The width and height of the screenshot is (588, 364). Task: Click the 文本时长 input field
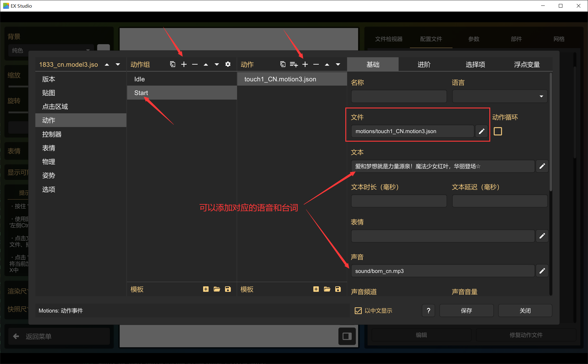[x=399, y=201]
